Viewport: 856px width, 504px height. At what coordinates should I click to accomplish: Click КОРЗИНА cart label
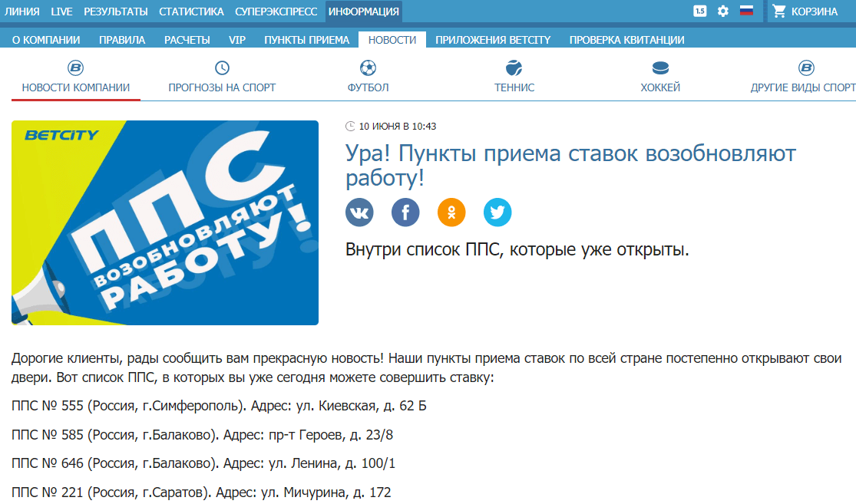pyautogui.click(x=815, y=12)
